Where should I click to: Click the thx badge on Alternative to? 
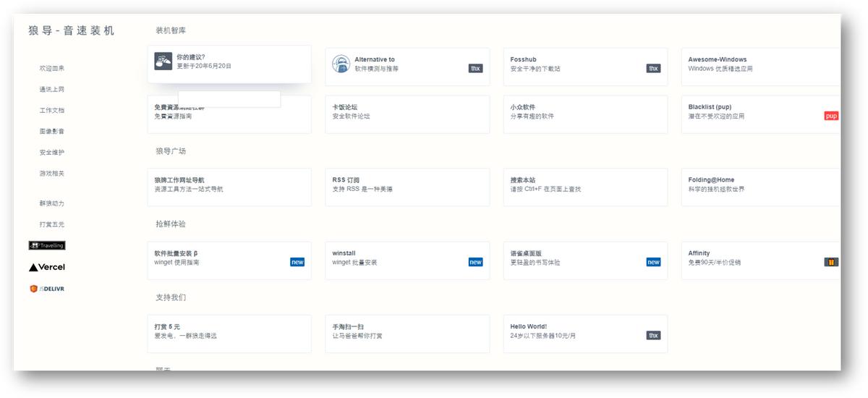click(475, 69)
